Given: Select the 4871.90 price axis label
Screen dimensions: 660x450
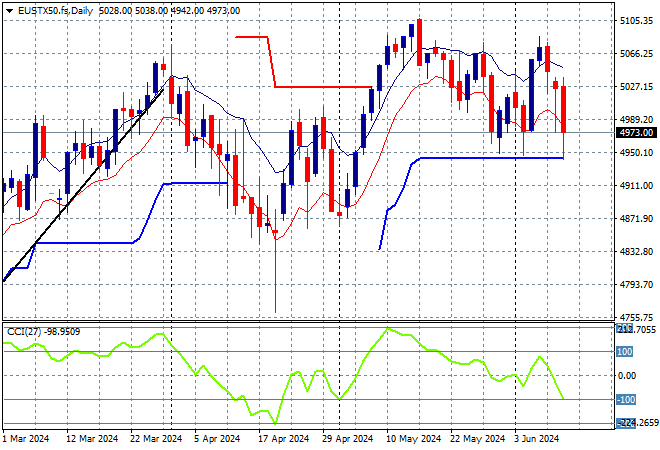Looking at the screenshot, I should (x=636, y=218).
